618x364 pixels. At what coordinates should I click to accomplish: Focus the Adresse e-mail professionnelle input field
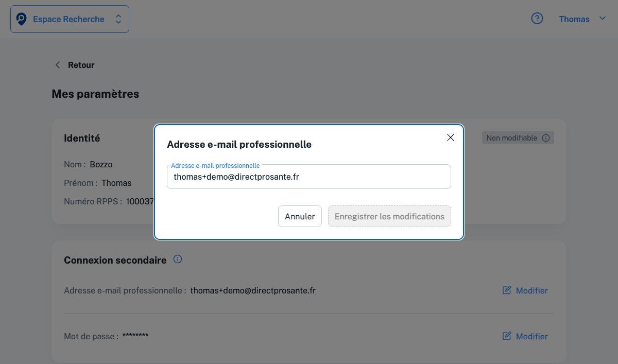(309, 177)
